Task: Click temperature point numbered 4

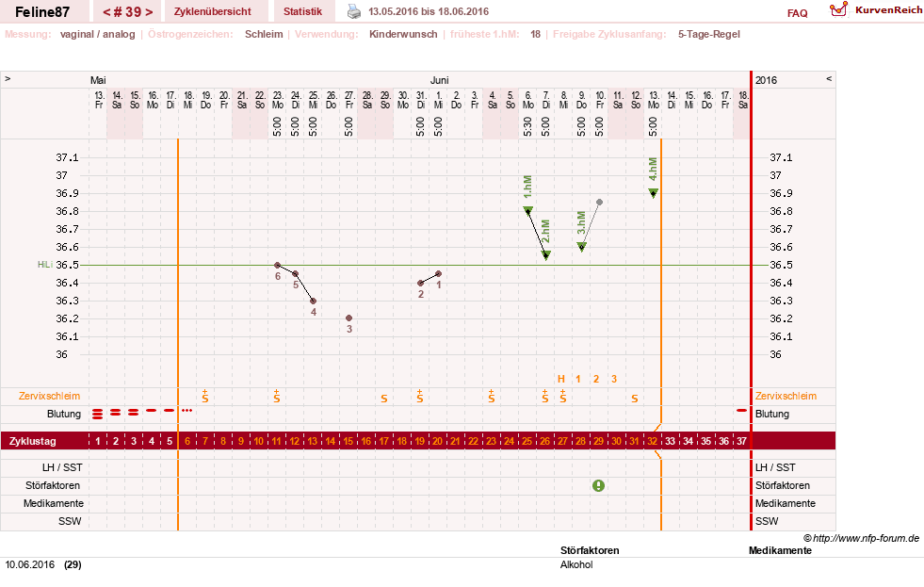Action: click(x=314, y=302)
